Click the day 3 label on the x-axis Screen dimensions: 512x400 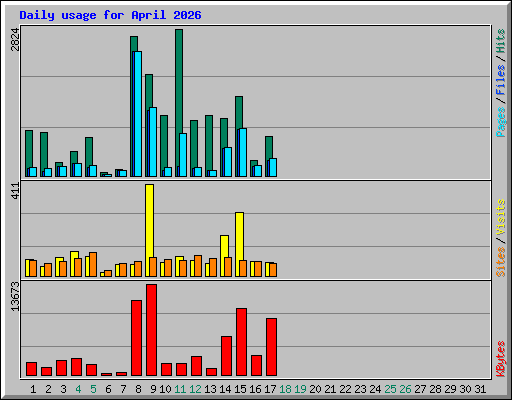tap(63, 389)
